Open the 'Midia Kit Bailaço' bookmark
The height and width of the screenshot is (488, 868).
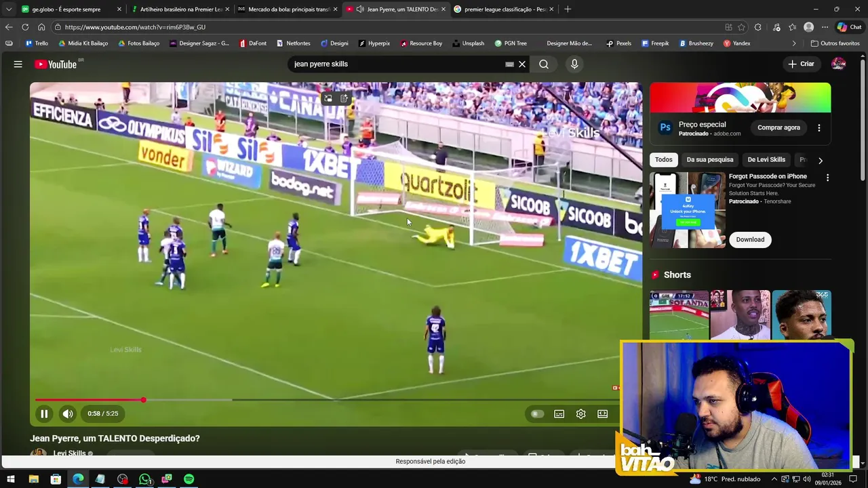pyautogui.click(x=83, y=43)
